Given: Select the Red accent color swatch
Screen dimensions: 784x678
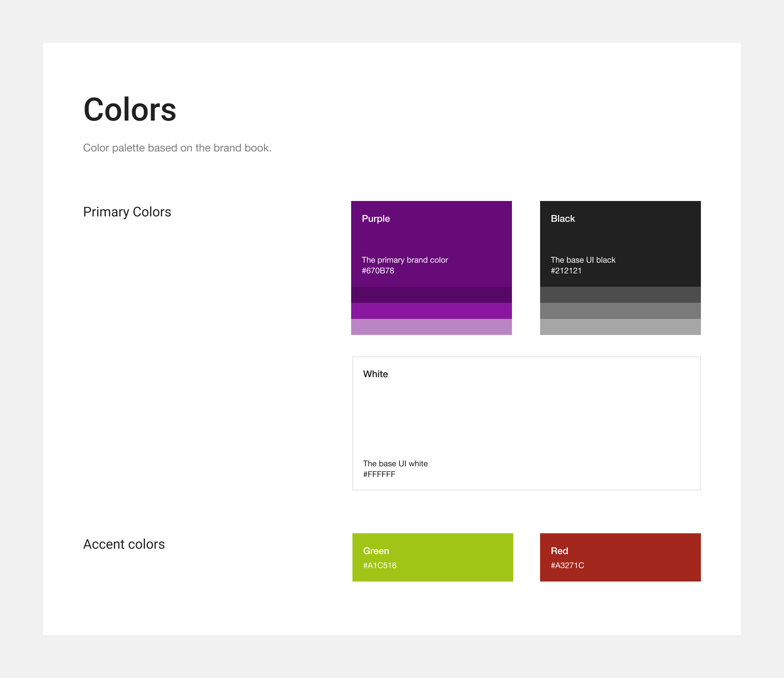Looking at the screenshot, I should pyautogui.click(x=620, y=557).
